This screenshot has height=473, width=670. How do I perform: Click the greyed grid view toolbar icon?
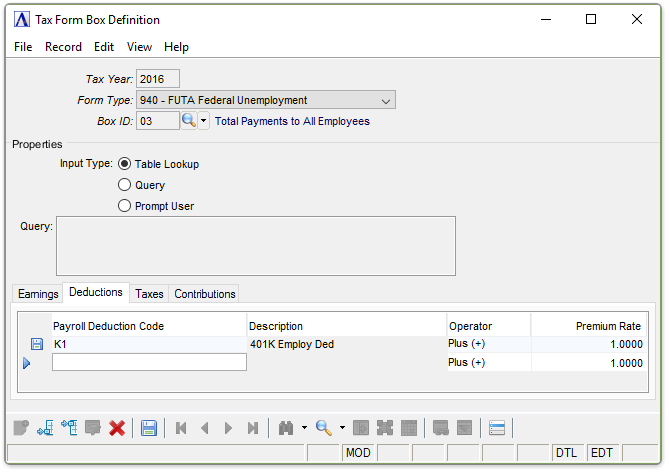(409, 428)
